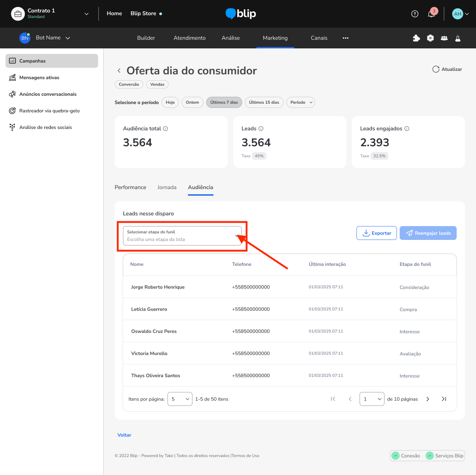Open the Período custom range dropdown
The image size is (476, 475).
[x=301, y=102]
